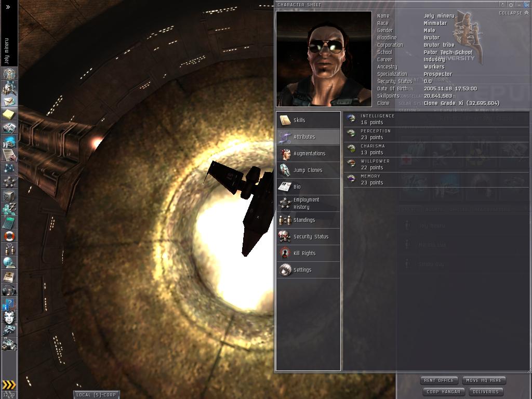The height and width of the screenshot is (399, 532).
Task: Click the Intelligence attribute icon
Action: (x=352, y=118)
